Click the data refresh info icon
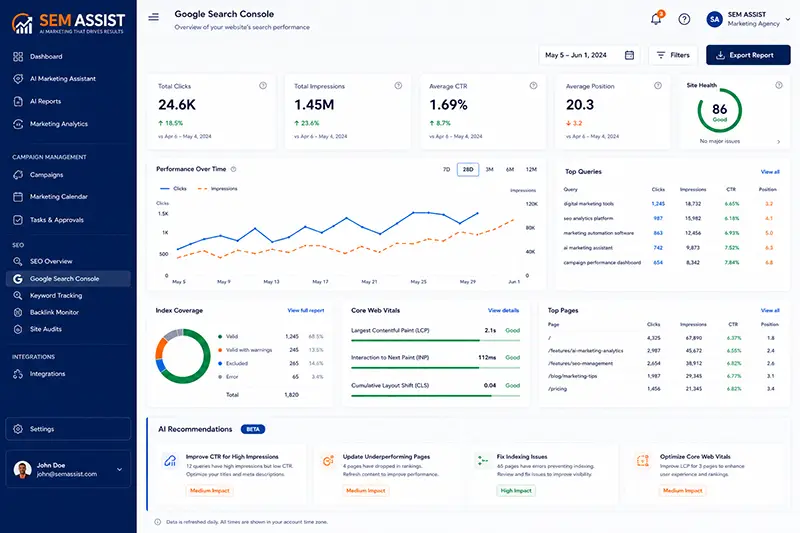The image size is (800, 533). pos(158,522)
